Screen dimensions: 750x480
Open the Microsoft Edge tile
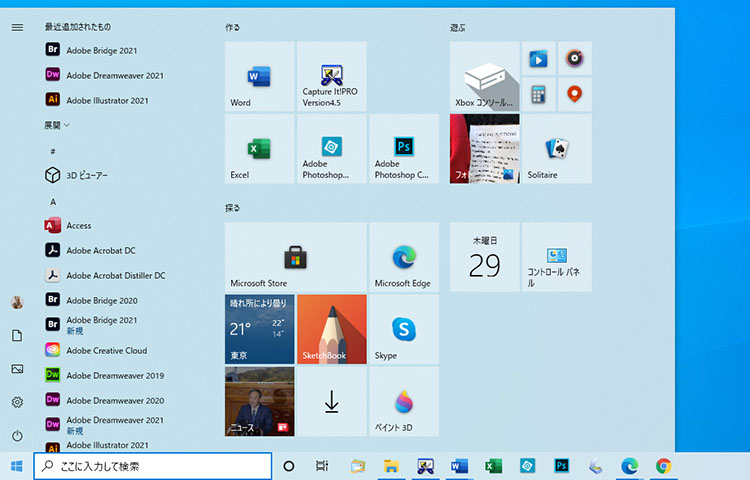coord(403,257)
